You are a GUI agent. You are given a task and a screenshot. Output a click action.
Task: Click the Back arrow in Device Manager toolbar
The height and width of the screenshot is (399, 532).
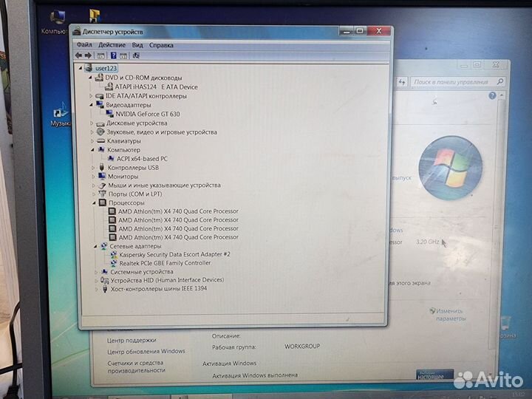click(79, 55)
